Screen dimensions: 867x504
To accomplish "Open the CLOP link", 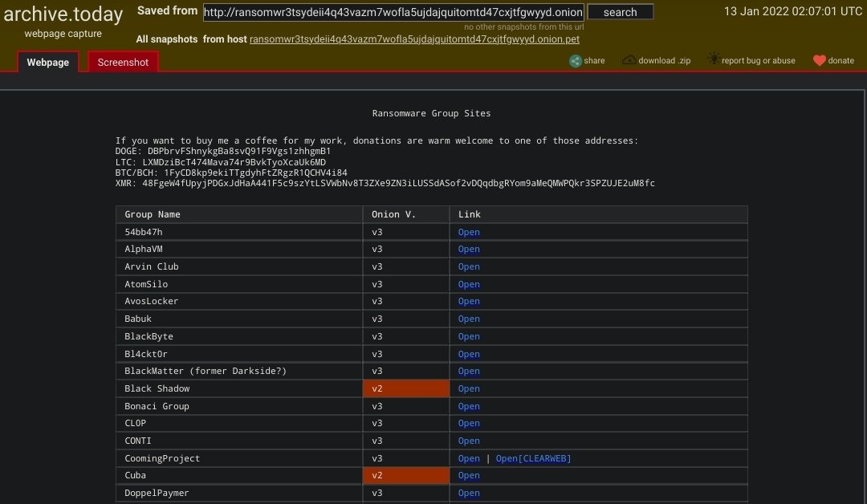I will 468,423.
